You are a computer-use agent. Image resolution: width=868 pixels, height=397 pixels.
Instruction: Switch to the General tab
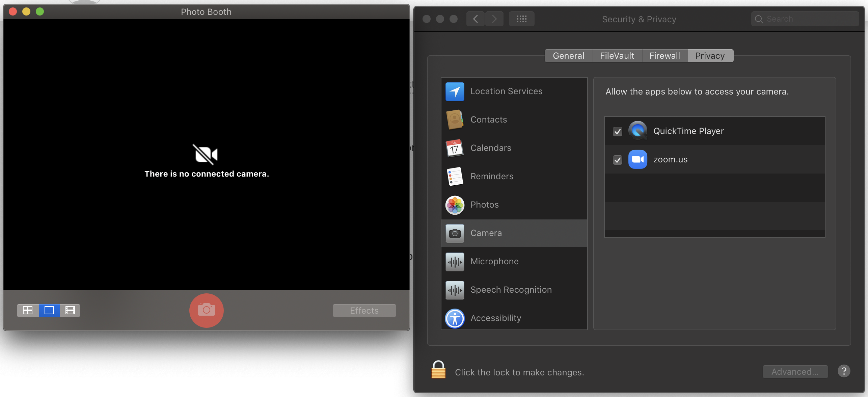(x=568, y=56)
